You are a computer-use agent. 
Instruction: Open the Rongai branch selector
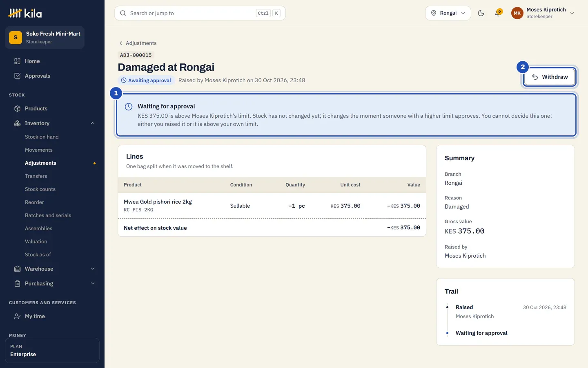coord(448,13)
